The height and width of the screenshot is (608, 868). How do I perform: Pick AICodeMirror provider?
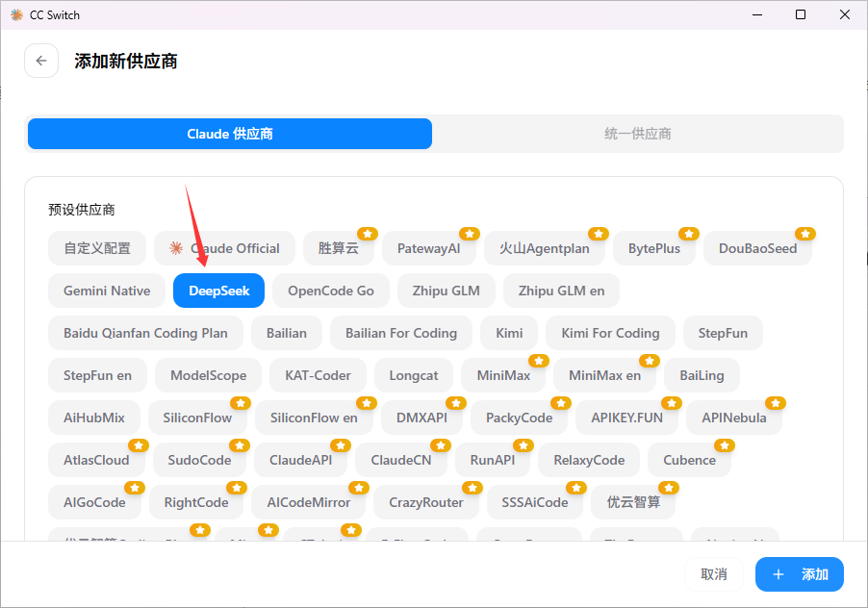[x=308, y=502]
